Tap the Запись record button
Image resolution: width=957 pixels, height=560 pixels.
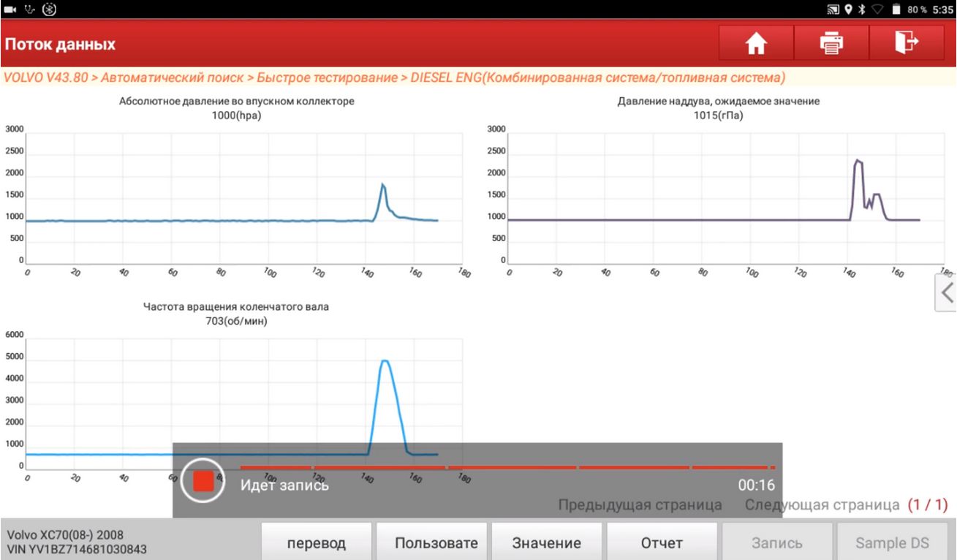click(x=777, y=542)
